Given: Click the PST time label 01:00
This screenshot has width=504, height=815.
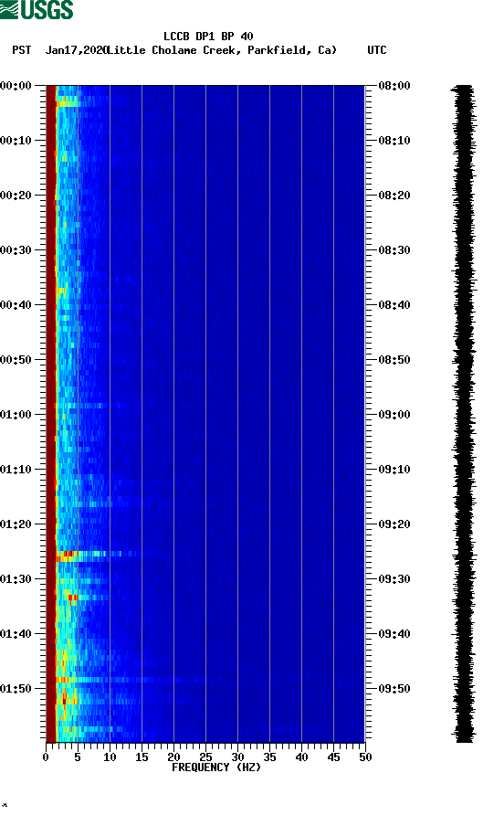Looking at the screenshot, I should click(16, 415).
